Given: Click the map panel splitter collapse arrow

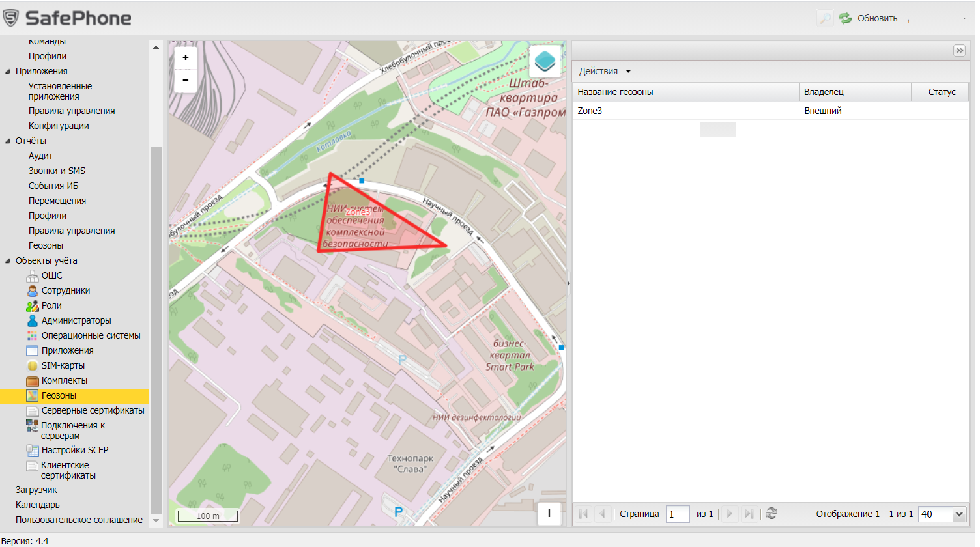Looking at the screenshot, I should 569,283.
